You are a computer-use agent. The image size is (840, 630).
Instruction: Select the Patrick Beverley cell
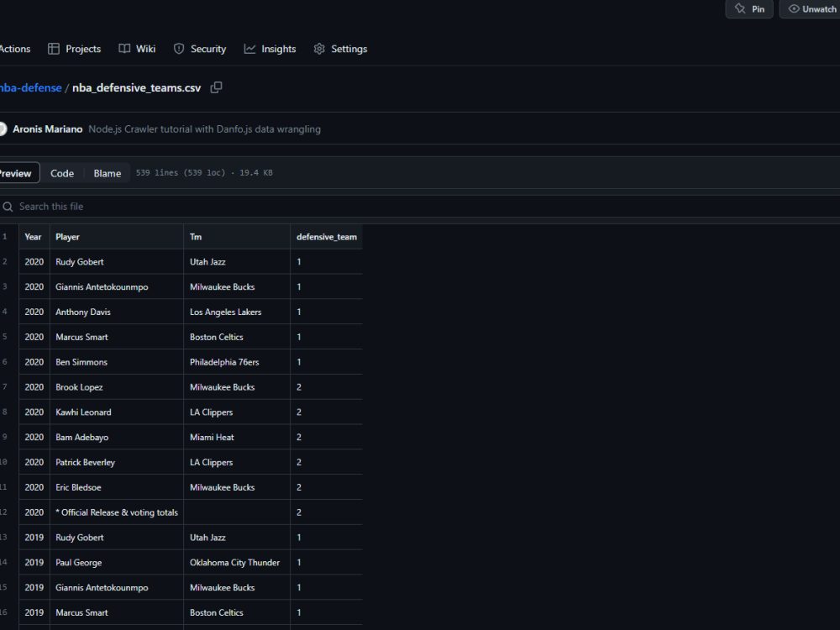[x=117, y=462]
